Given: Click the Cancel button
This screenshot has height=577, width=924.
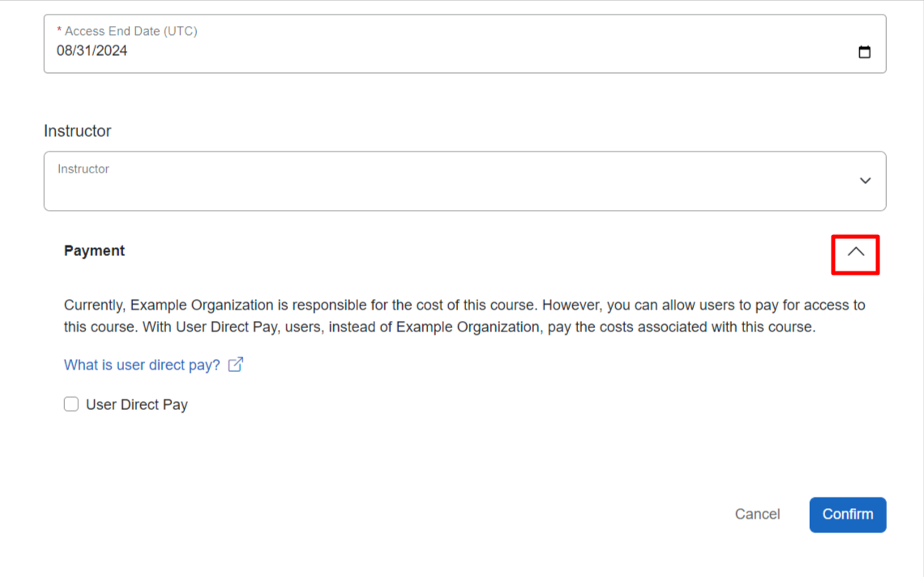Looking at the screenshot, I should point(757,515).
